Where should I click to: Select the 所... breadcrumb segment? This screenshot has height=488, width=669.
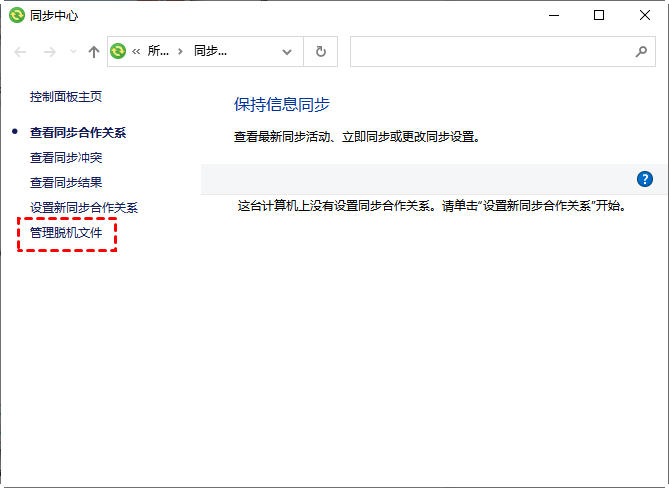click(x=158, y=51)
